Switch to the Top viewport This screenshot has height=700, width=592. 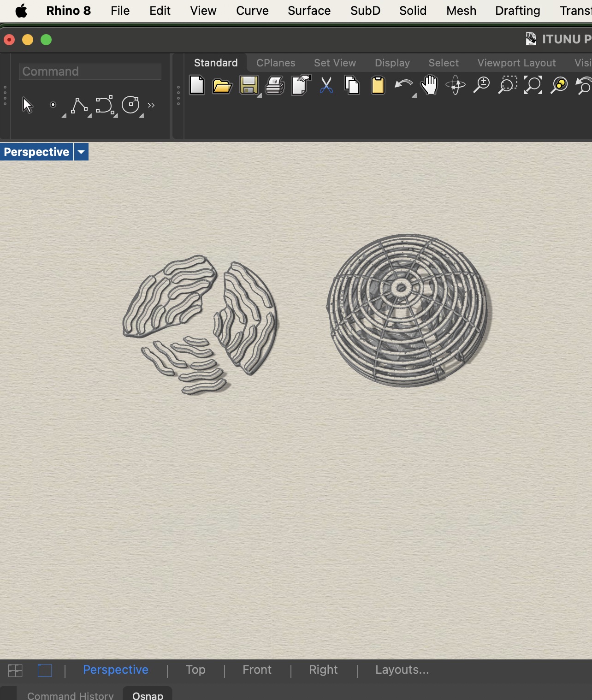click(195, 670)
